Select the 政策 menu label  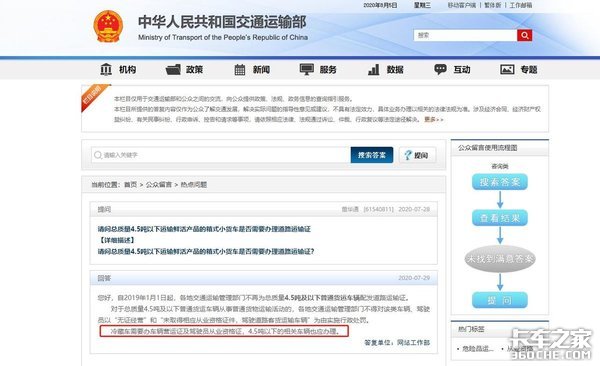pos(194,70)
